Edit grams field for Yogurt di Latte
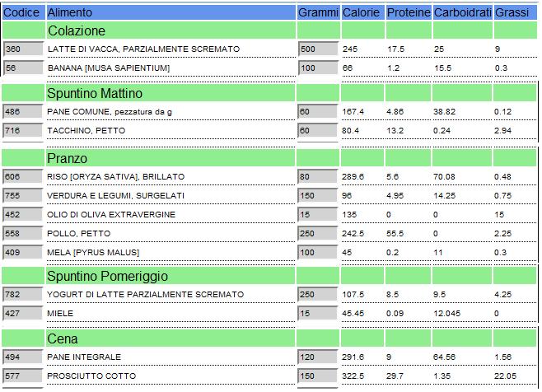 pyautogui.click(x=318, y=295)
